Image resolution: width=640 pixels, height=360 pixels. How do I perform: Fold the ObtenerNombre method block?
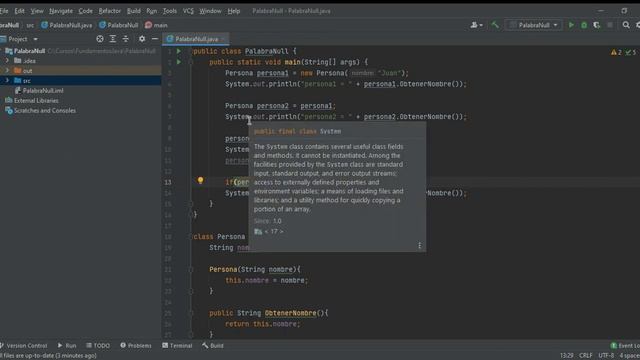tap(191, 313)
